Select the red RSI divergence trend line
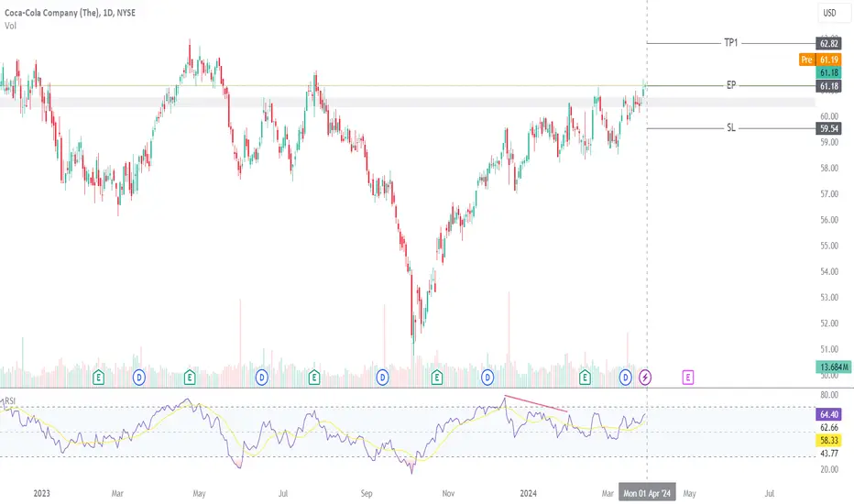The width and height of the screenshot is (854, 504). tap(536, 403)
